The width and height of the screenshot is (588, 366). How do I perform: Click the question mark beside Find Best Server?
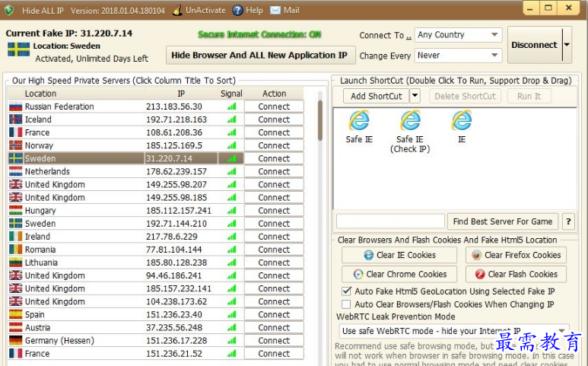[x=568, y=221]
